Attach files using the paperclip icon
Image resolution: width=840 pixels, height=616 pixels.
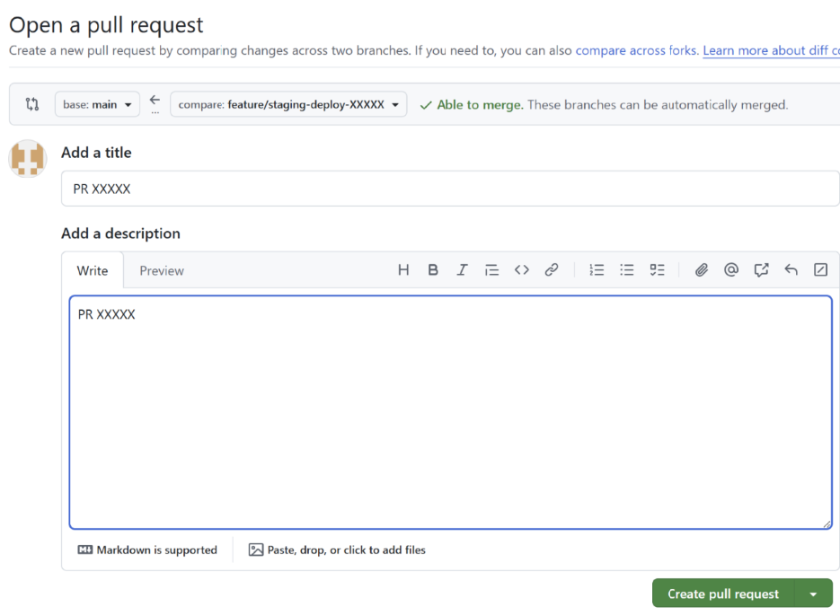[x=702, y=269]
